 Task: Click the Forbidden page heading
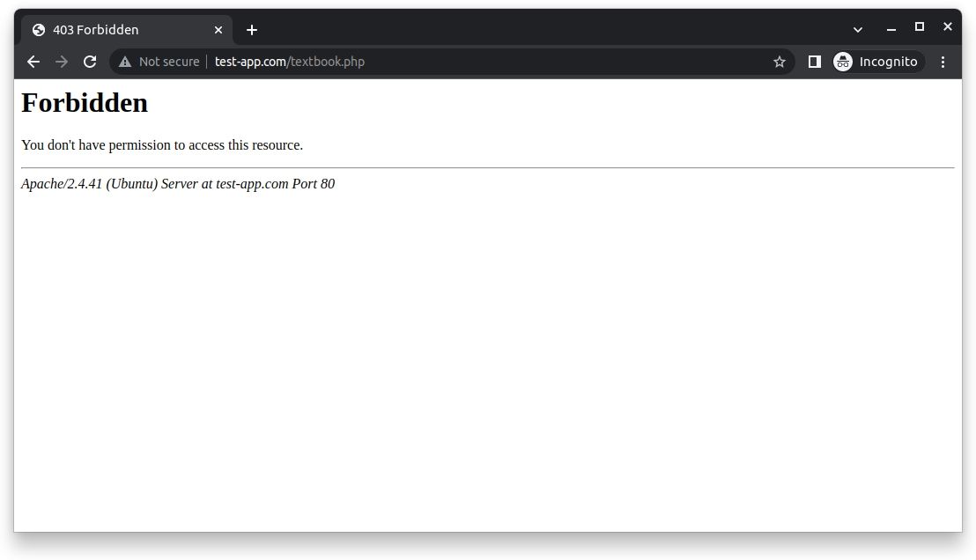(84, 103)
